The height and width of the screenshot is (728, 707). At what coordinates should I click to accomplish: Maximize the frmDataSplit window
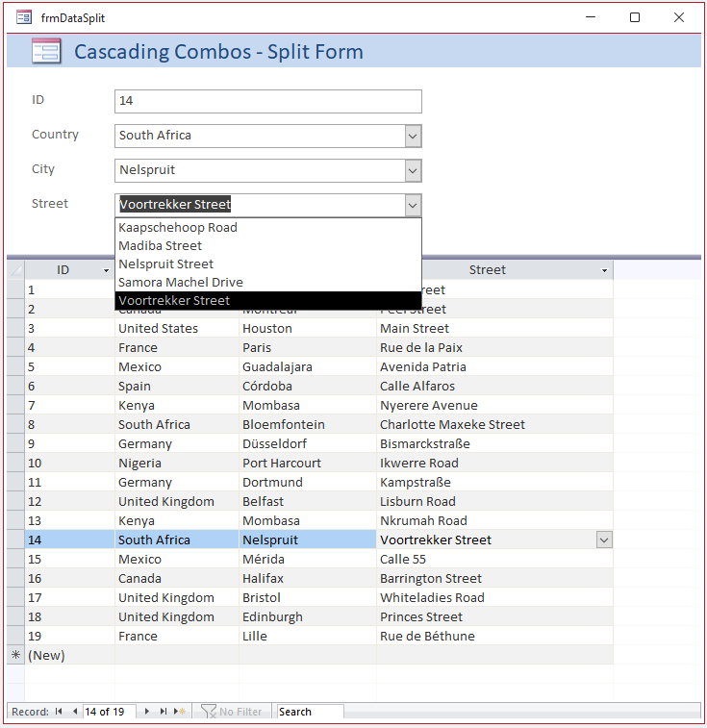pos(635,17)
